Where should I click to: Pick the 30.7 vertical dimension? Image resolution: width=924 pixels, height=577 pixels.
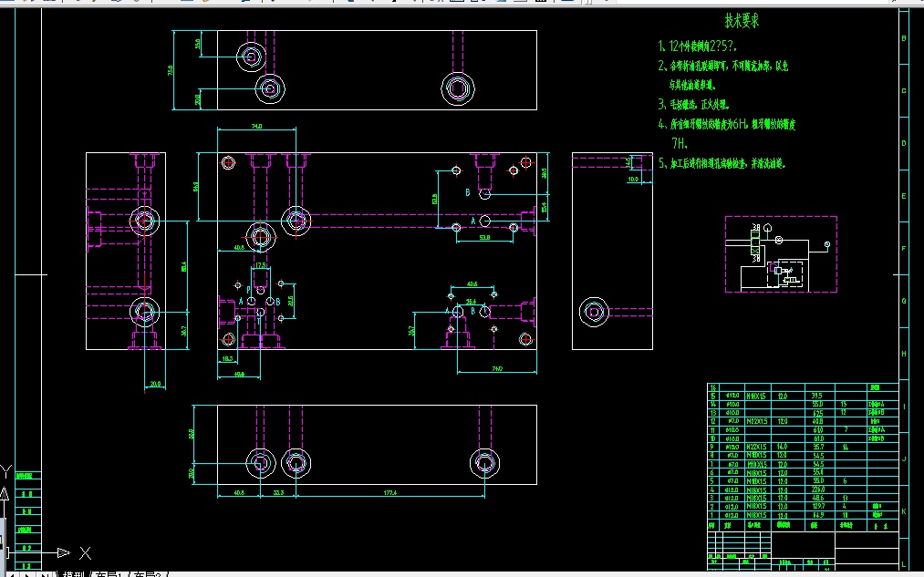tap(184, 332)
